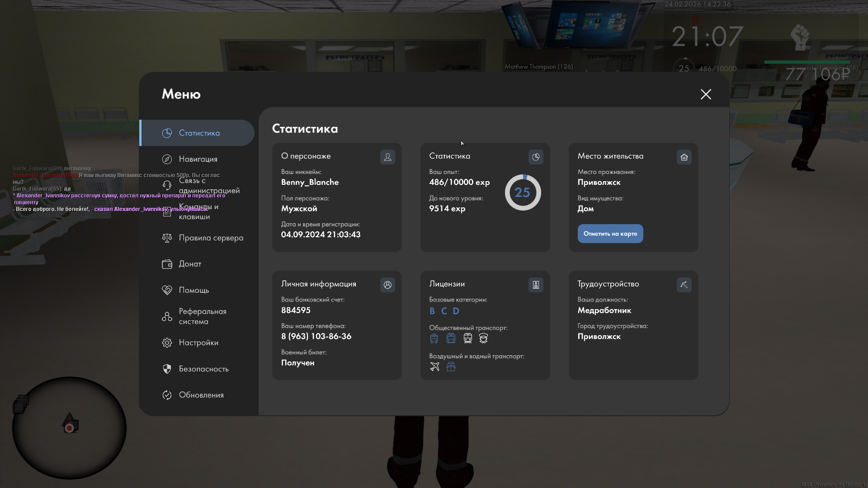Click the house icon in Место жительства card
Screen dimensions: 868x488
[684, 157]
